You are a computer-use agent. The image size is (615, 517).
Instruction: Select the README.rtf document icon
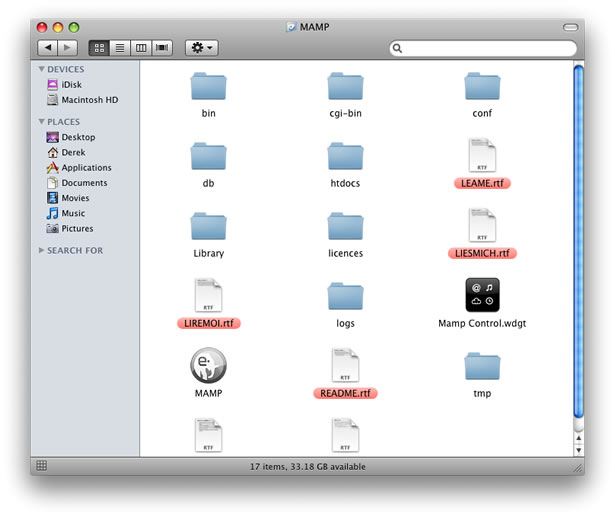[x=345, y=366]
